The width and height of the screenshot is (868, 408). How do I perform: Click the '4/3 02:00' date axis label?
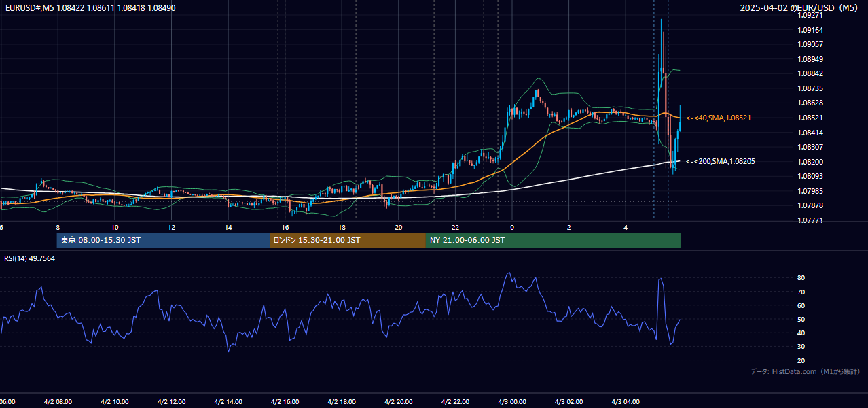pos(569,402)
